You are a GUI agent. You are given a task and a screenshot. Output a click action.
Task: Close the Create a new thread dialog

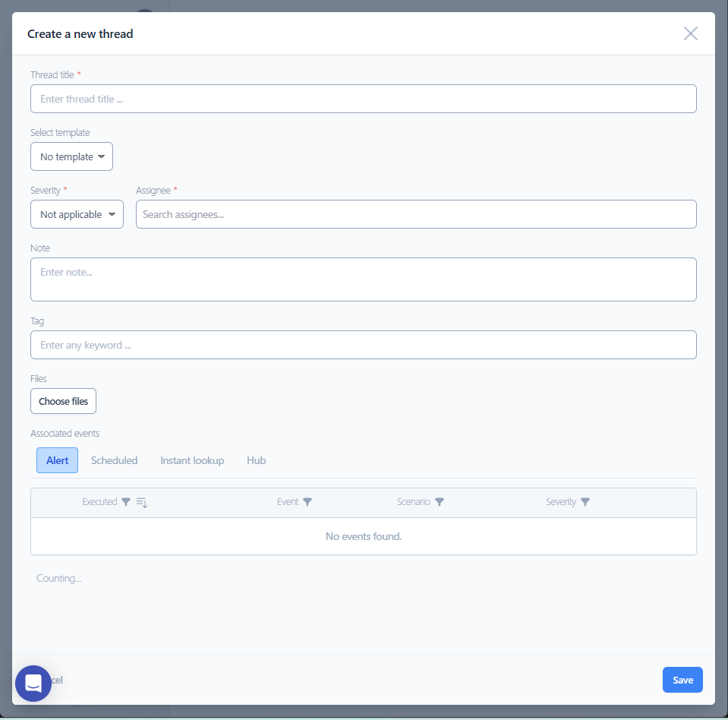pos(690,33)
